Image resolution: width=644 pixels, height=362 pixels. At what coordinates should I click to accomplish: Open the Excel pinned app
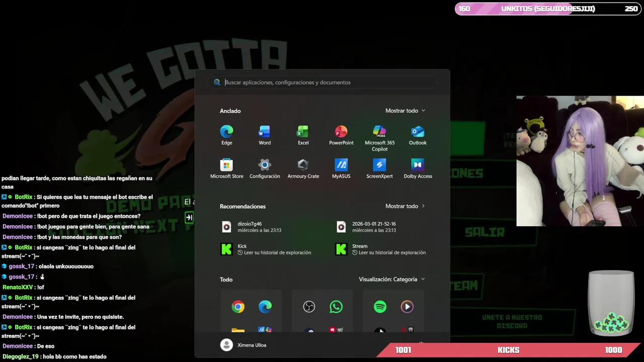point(303,135)
